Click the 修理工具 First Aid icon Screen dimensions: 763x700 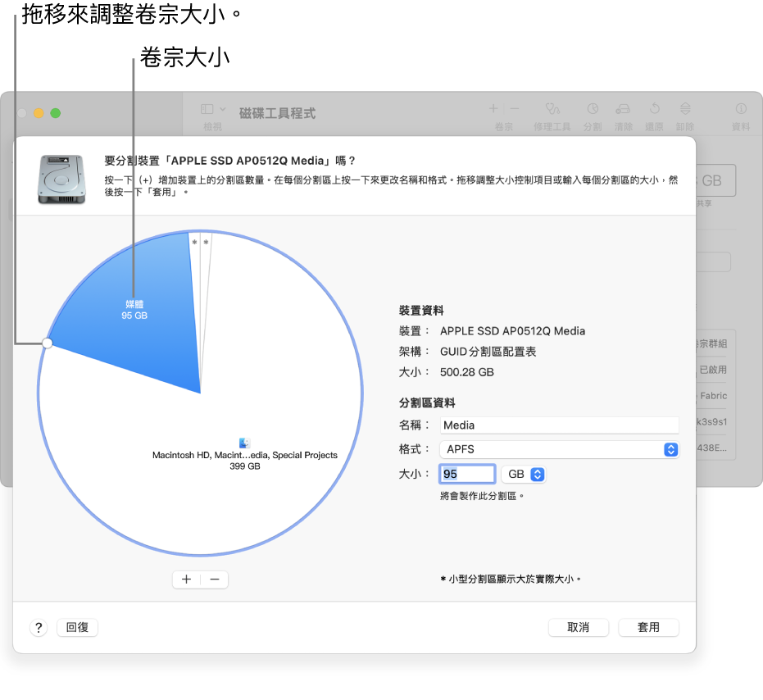pos(552,108)
